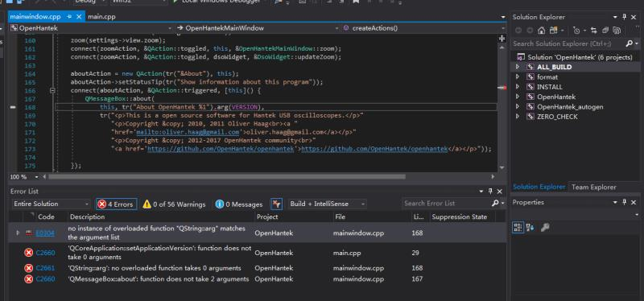Click the Search Error List input field
This screenshot has width=644, height=301.
coord(447,204)
